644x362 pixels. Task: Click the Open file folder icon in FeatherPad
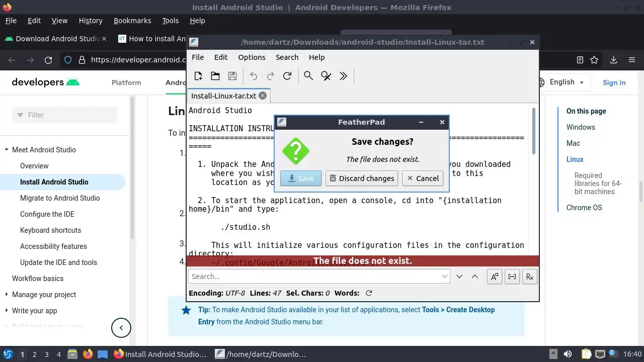[215, 76]
